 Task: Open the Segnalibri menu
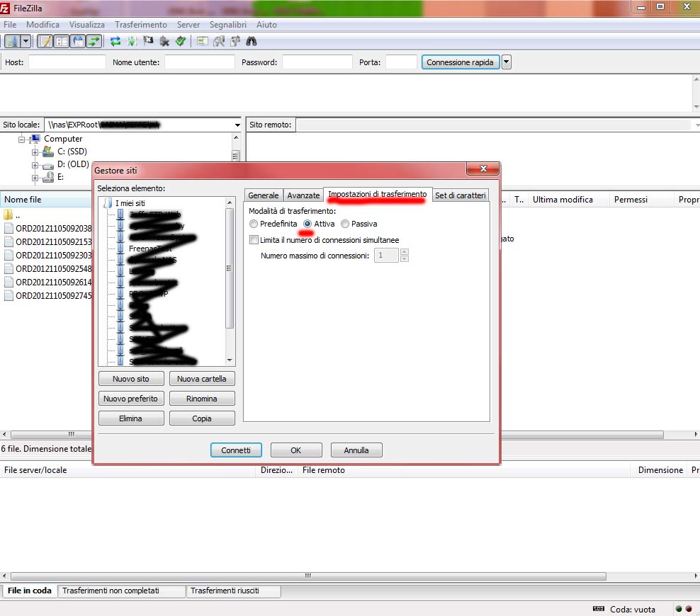[x=228, y=25]
